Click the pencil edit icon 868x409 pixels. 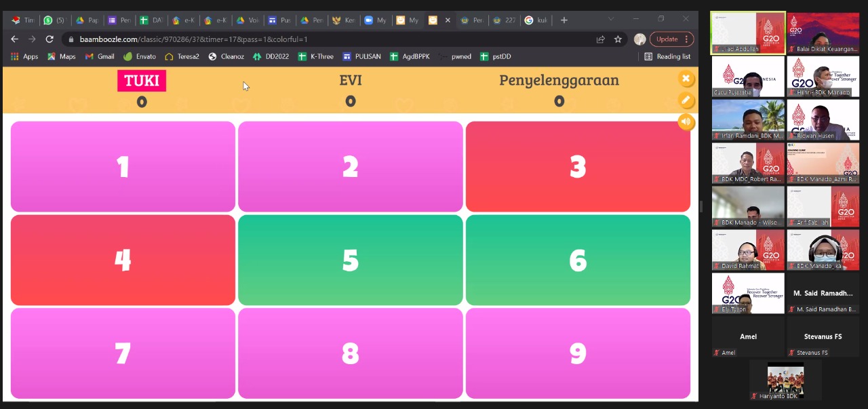(686, 100)
